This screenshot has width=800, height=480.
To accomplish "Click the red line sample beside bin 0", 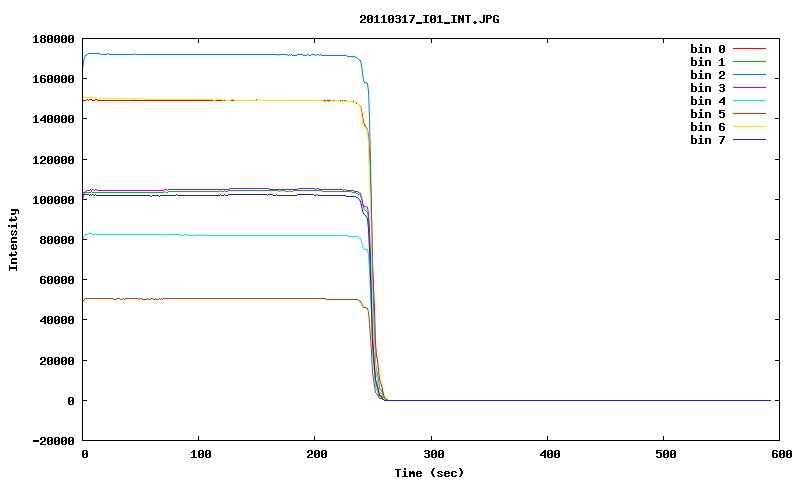I will pyautogui.click(x=749, y=49).
